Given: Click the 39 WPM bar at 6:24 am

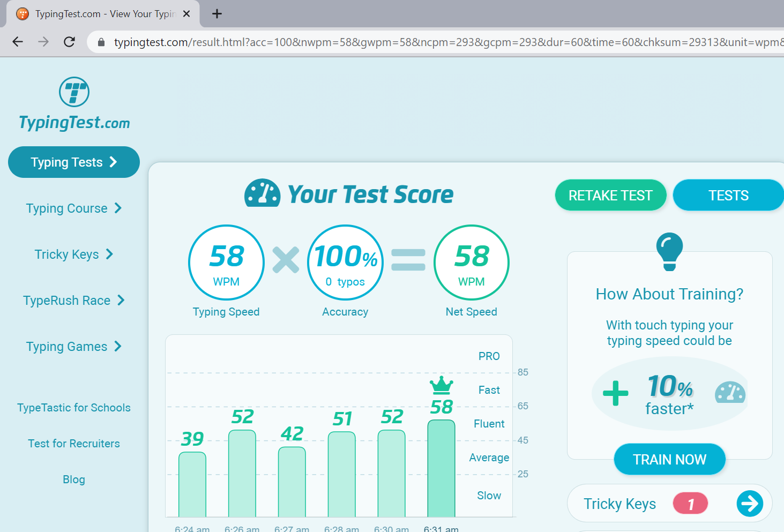Looking at the screenshot, I should coord(192,484).
